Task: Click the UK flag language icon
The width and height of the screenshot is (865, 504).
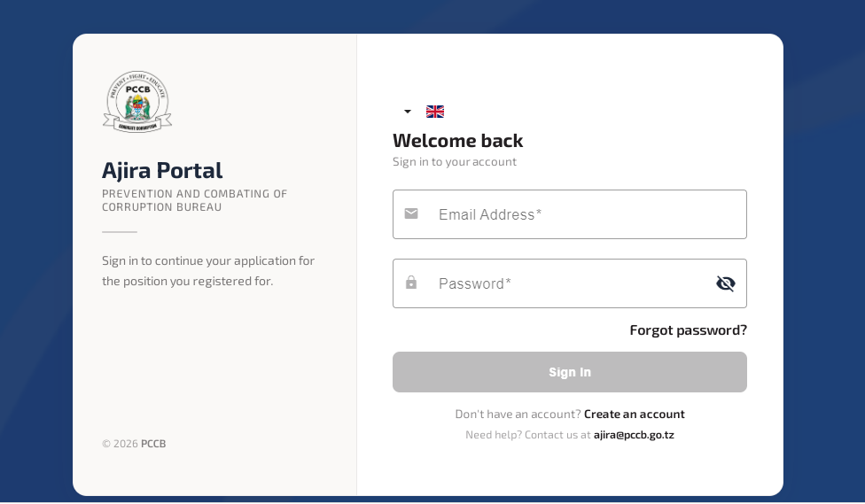Action: tap(435, 112)
